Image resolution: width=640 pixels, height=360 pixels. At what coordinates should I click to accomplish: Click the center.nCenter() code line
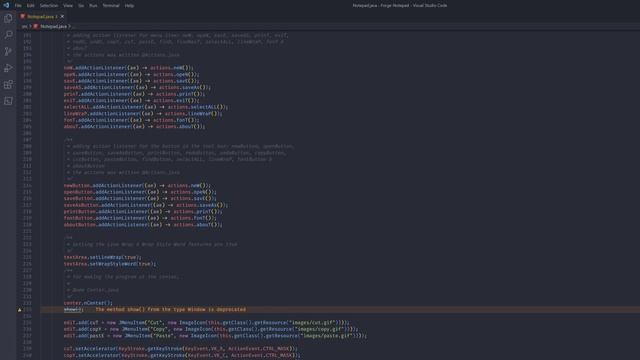pos(88,303)
